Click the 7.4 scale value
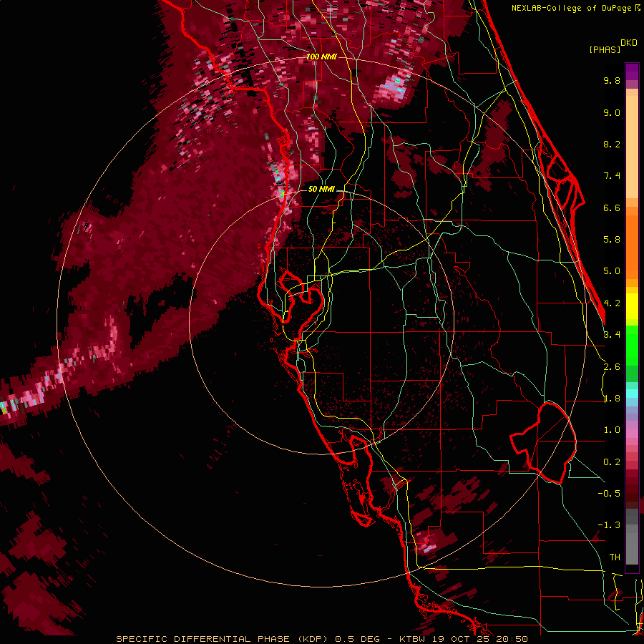This screenshot has width=644, height=644. pyautogui.click(x=612, y=176)
